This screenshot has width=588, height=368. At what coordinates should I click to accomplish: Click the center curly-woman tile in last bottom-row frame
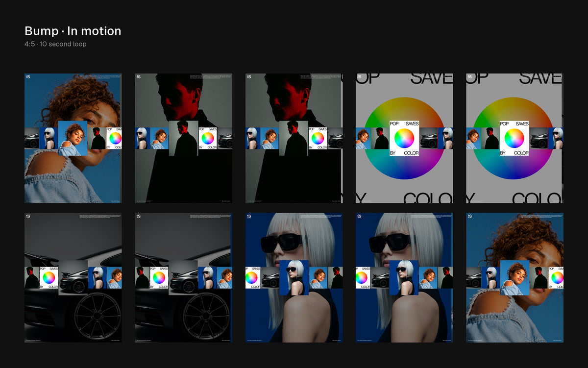pyautogui.click(x=514, y=277)
